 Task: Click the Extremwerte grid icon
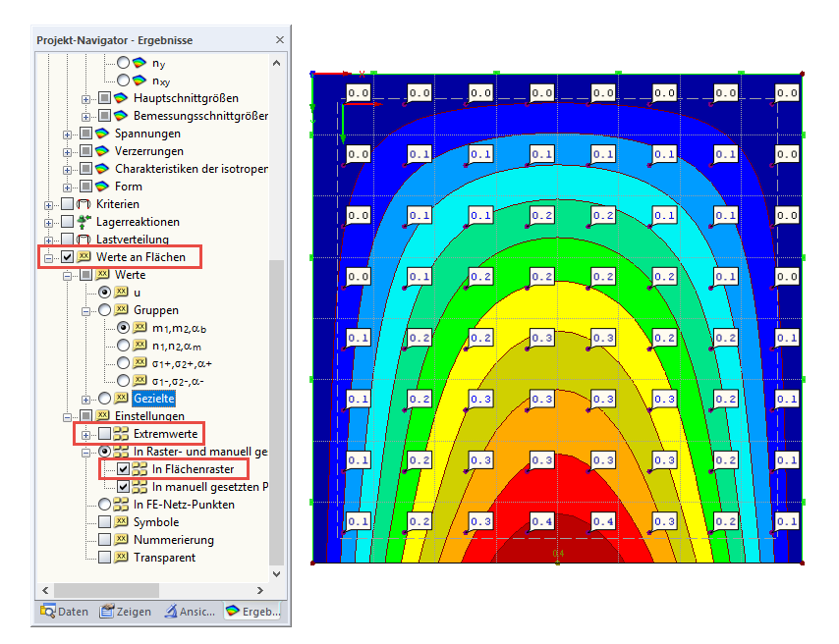[121, 433]
